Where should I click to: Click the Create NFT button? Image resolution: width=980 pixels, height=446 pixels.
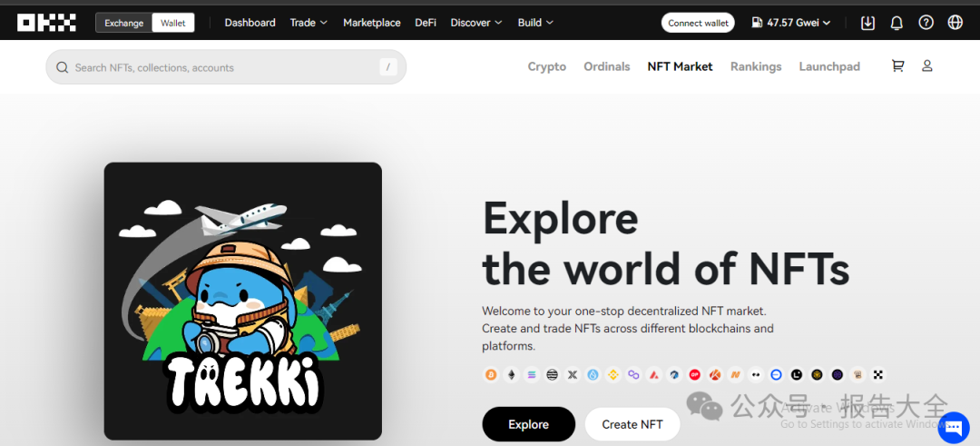click(632, 424)
